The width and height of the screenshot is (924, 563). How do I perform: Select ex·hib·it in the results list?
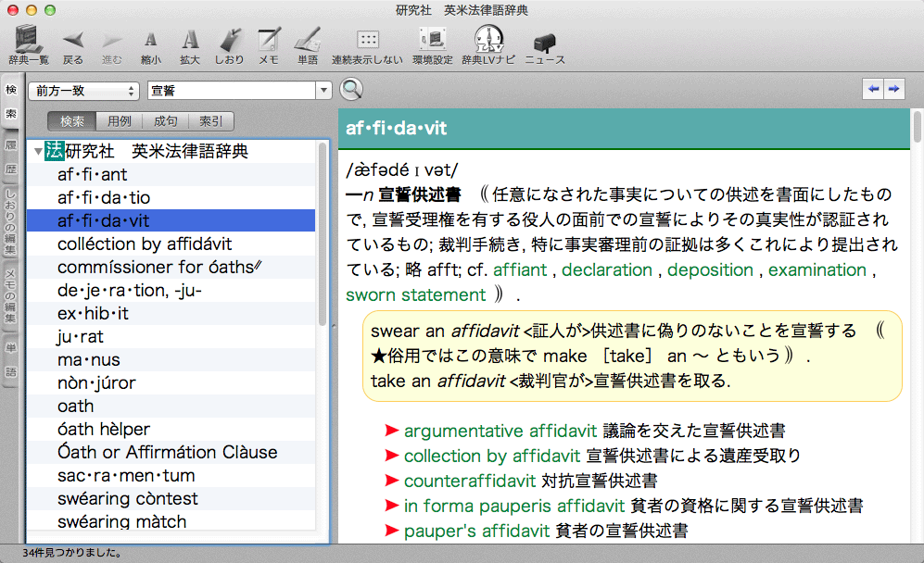[171, 313]
